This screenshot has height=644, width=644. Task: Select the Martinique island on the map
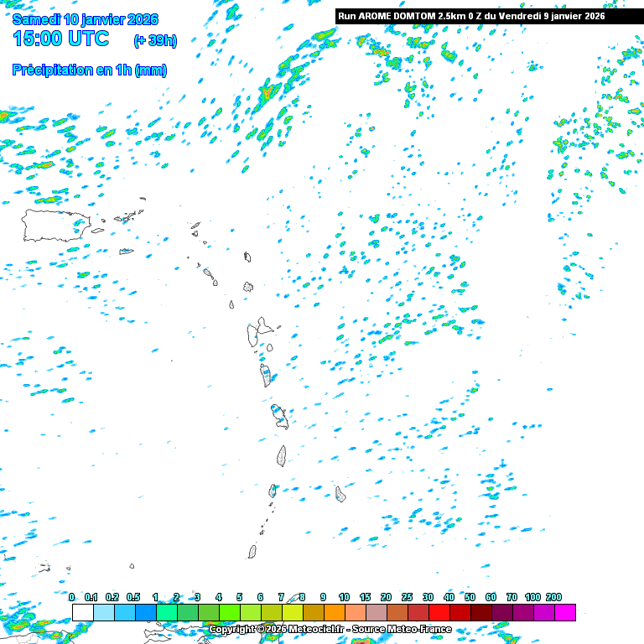pos(280,415)
